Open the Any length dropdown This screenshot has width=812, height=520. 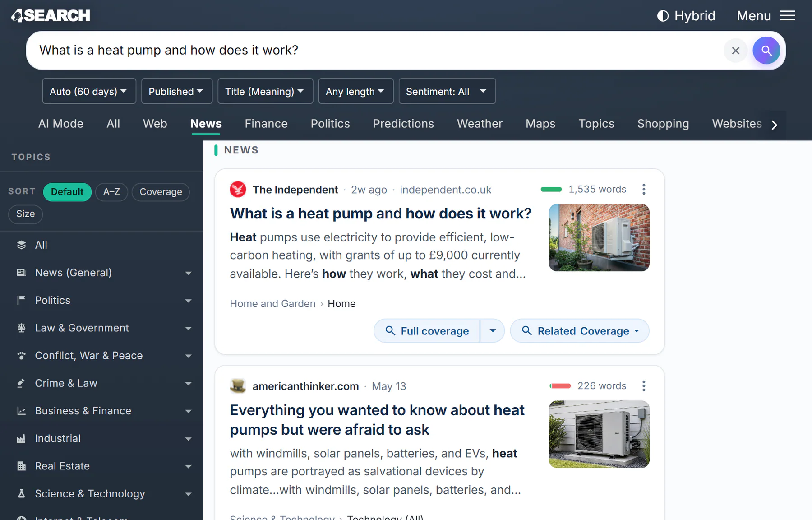[356, 91]
